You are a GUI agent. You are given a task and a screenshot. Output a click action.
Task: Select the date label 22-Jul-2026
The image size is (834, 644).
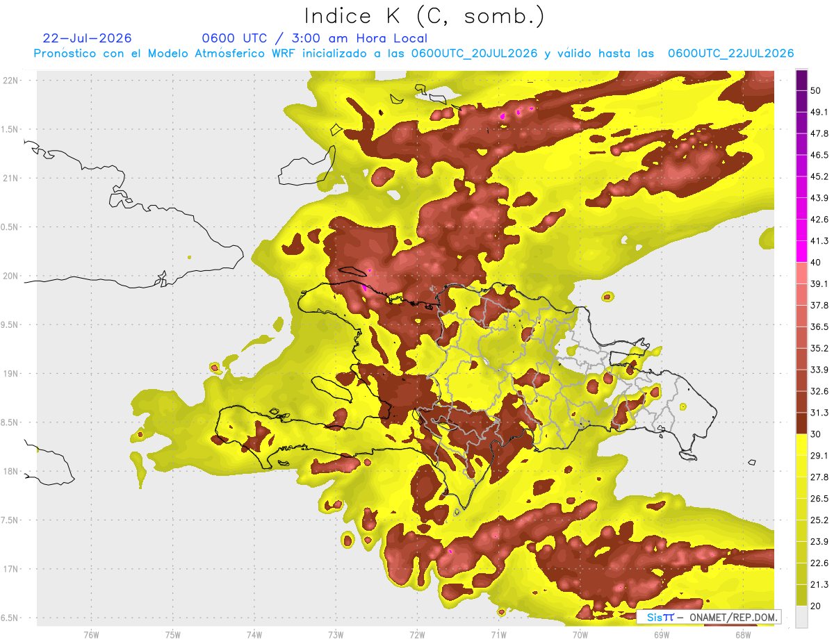click(x=87, y=38)
